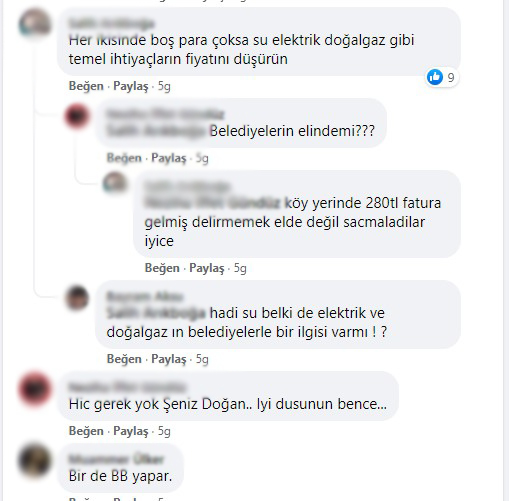Click Paylaş under 'Hic gerek yok Şeniz Doğan' comment
Screen dimensions: 509x501
pyautogui.click(x=131, y=431)
